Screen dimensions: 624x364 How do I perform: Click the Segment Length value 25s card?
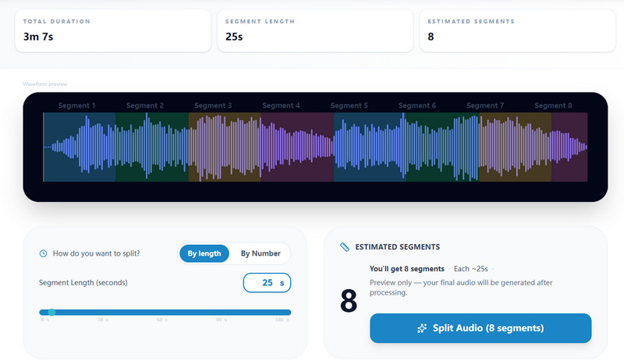click(315, 30)
